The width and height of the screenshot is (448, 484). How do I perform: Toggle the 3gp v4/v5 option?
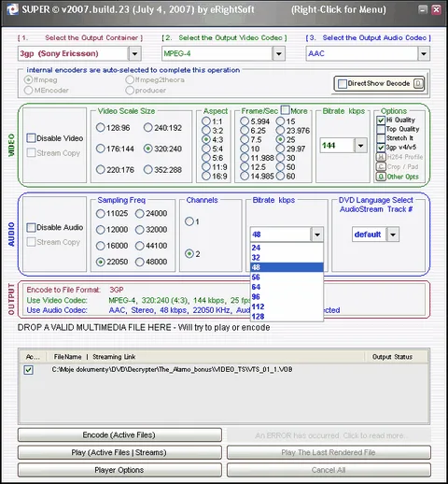coord(381,148)
